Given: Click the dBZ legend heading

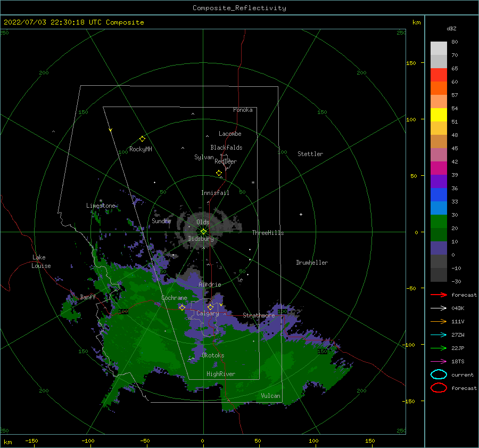Looking at the screenshot, I should tap(451, 28).
